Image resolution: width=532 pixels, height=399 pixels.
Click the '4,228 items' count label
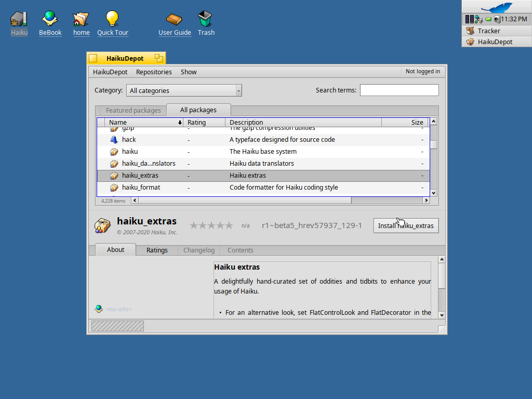click(113, 201)
